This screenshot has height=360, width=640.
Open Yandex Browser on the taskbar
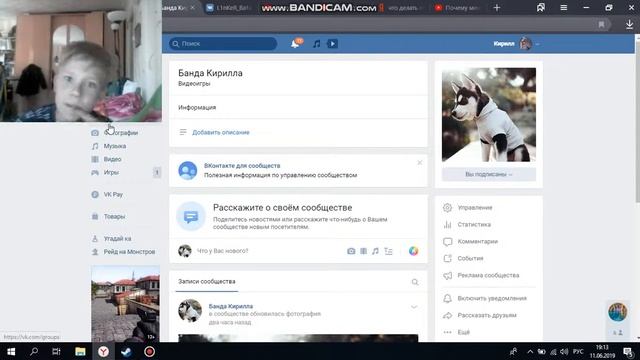point(103,351)
